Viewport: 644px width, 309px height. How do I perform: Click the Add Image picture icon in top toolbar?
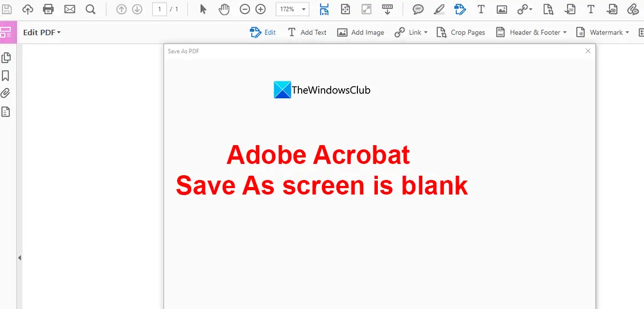(502, 9)
